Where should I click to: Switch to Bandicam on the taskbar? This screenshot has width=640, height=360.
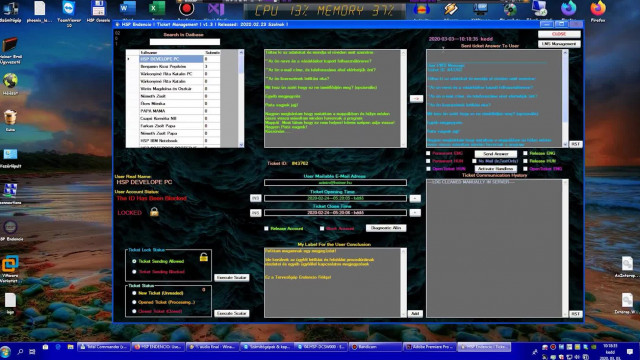[375, 347]
